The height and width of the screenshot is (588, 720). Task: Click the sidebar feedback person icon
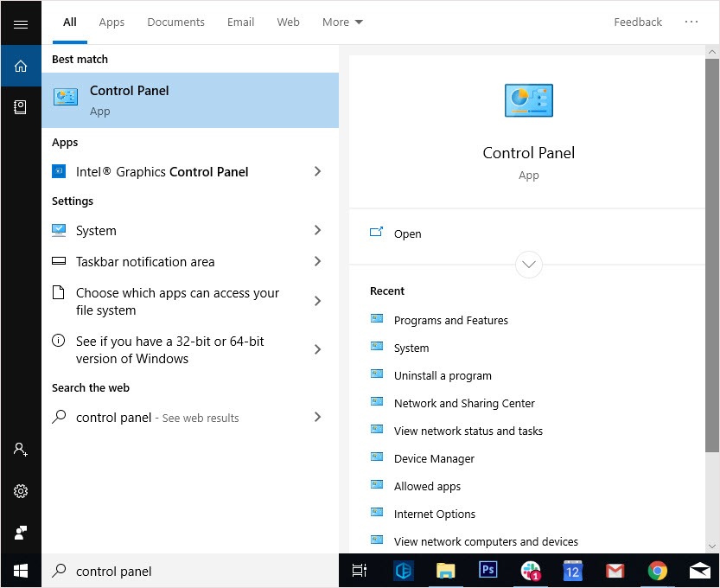pos(20,533)
